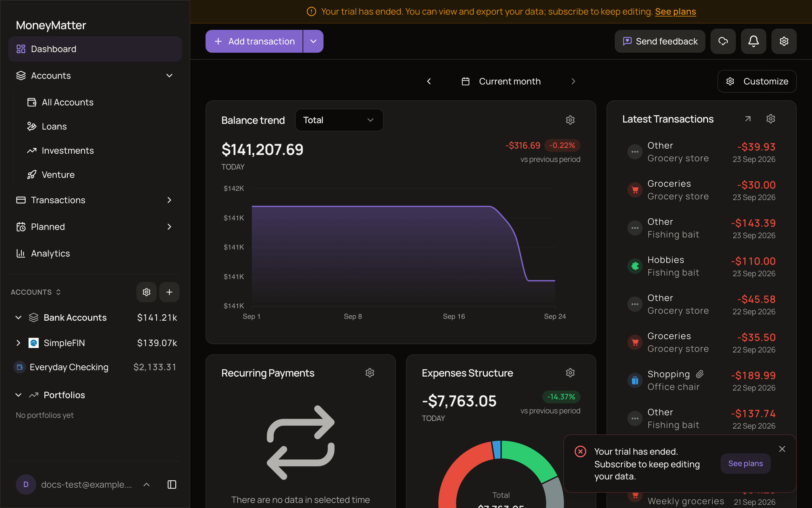Toggle the ACCOUNTS sort order selector
This screenshot has height=508, width=812.
[x=36, y=292]
